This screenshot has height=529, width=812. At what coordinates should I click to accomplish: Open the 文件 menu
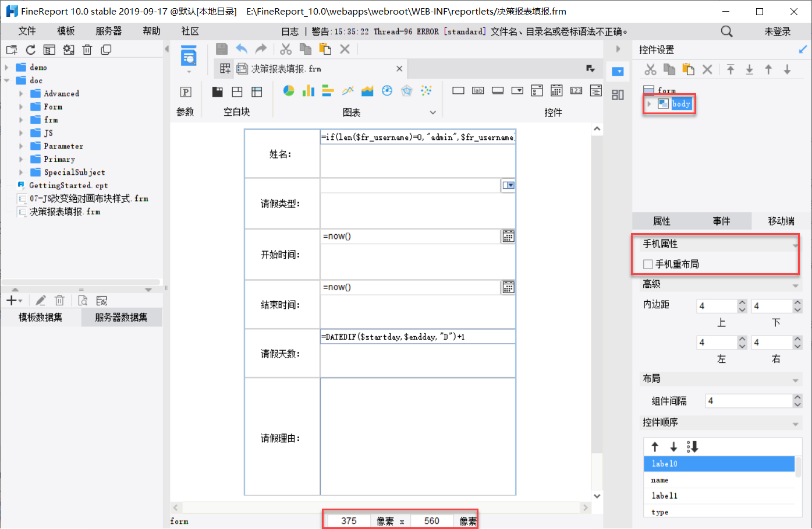tap(27, 31)
